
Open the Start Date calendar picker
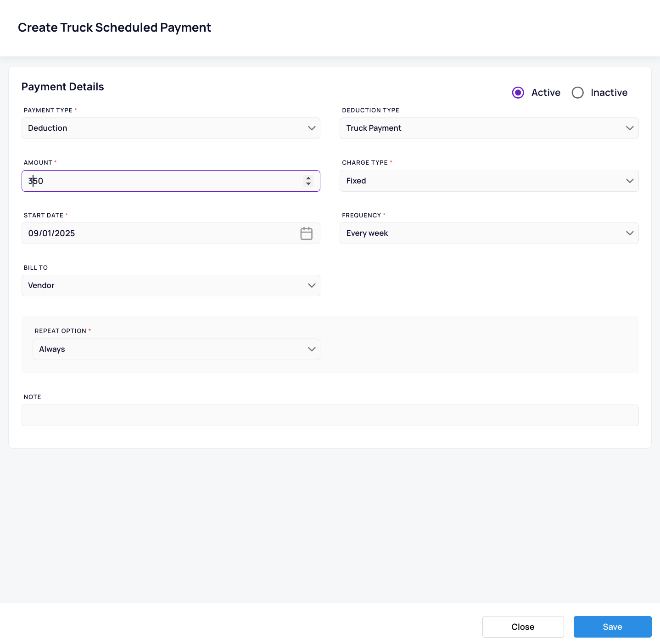306,233
